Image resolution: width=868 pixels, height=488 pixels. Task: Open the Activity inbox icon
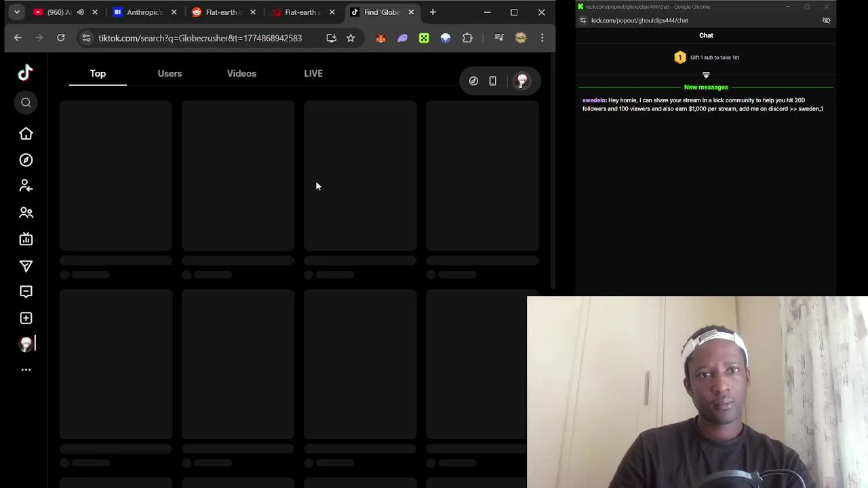[x=26, y=291]
